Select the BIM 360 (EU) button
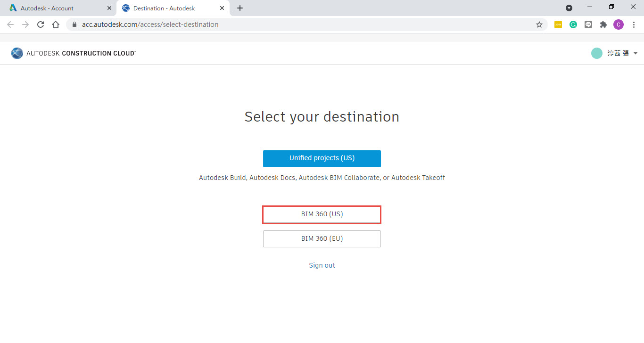The image size is (644, 343). tap(322, 238)
